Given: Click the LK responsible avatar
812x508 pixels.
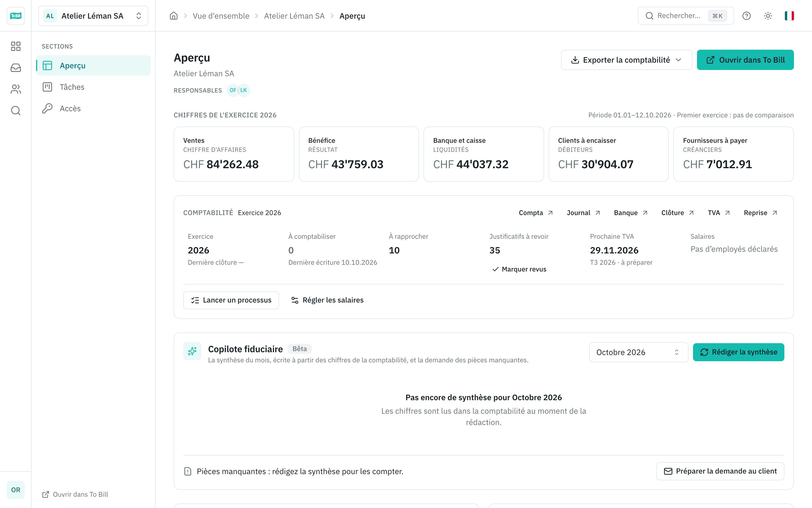Looking at the screenshot, I should 244,90.
